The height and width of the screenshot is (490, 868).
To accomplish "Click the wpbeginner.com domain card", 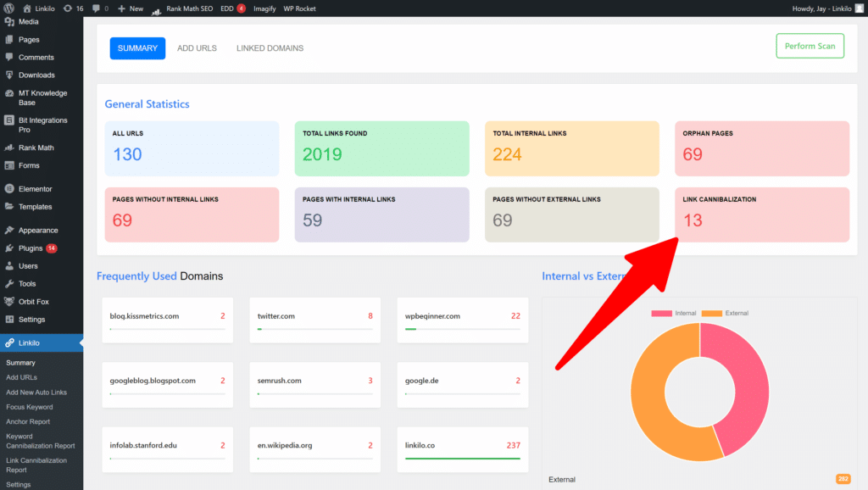I will point(463,320).
